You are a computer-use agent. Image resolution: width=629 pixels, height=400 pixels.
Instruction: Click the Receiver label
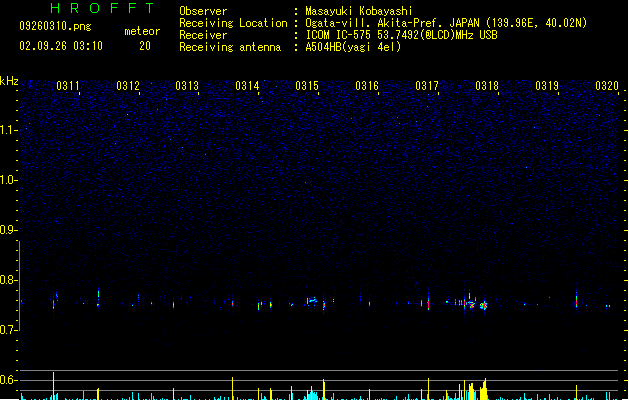click(203, 35)
